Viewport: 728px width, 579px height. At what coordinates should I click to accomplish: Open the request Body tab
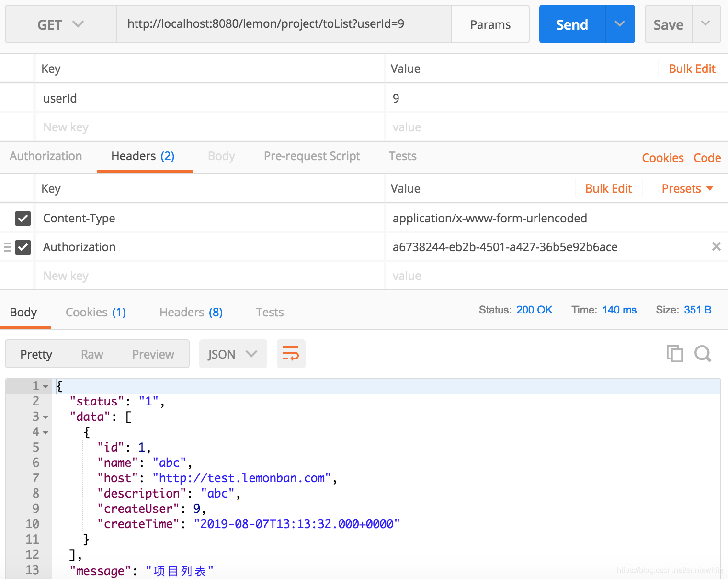point(221,156)
